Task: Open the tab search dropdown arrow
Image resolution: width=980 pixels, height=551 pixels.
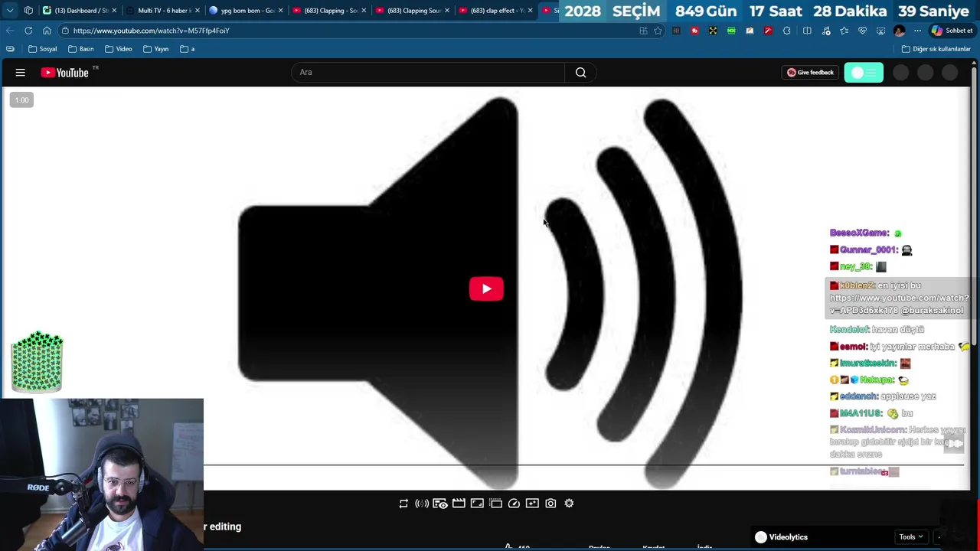Action: tap(10, 11)
